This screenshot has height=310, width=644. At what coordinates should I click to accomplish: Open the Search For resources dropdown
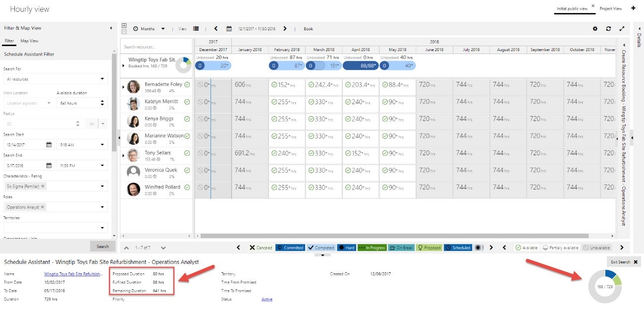(x=55, y=79)
